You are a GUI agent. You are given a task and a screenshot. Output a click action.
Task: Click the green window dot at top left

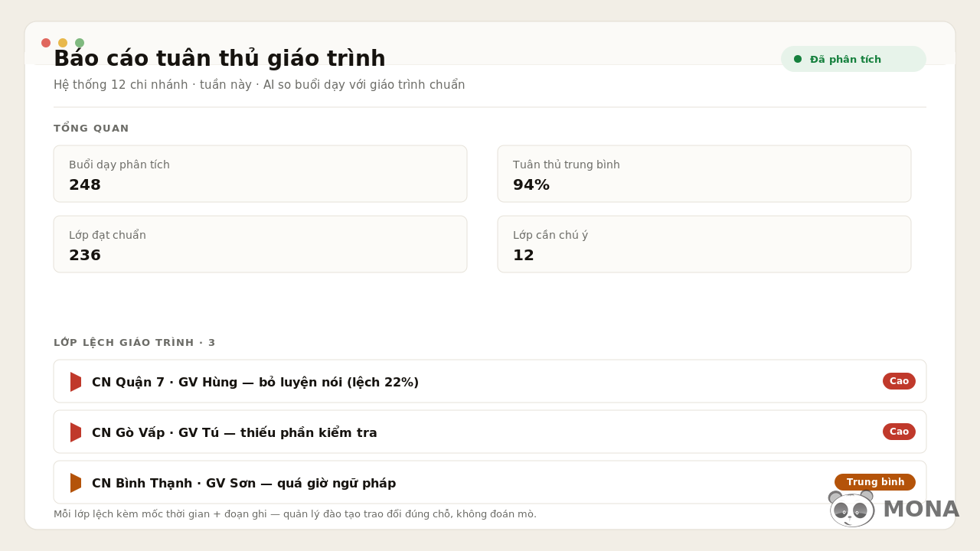click(x=80, y=43)
